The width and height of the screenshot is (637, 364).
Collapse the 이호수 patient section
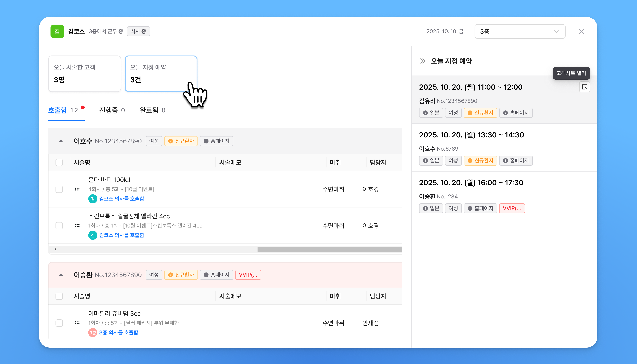tap(61, 141)
